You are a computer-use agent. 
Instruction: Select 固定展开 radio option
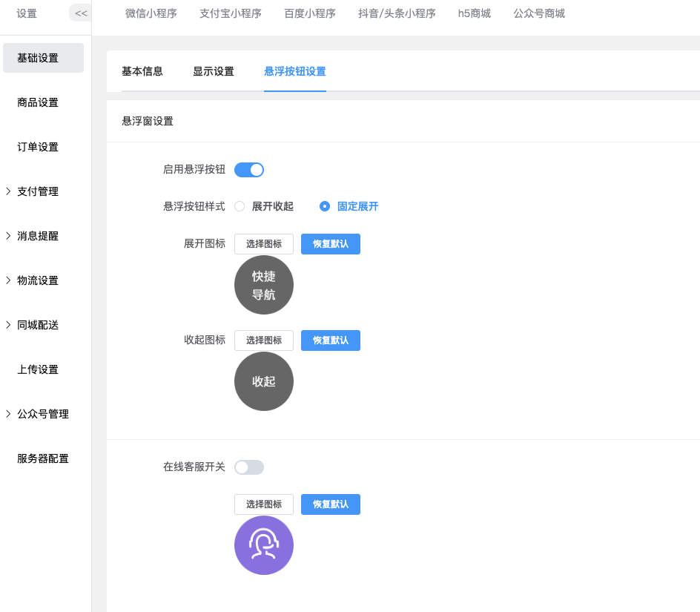(325, 206)
